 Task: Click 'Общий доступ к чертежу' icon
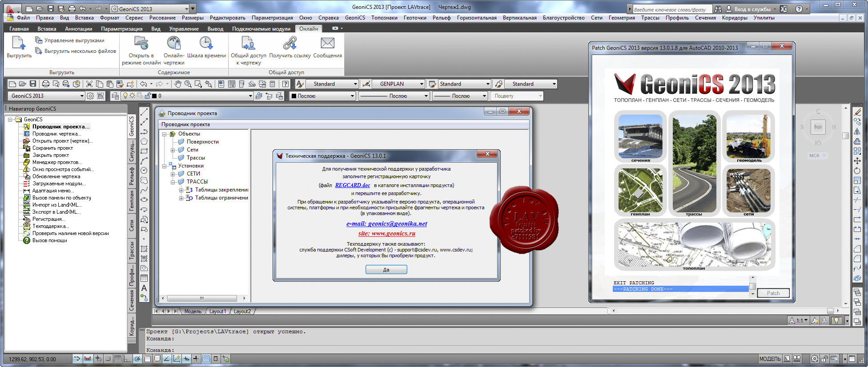(x=248, y=43)
